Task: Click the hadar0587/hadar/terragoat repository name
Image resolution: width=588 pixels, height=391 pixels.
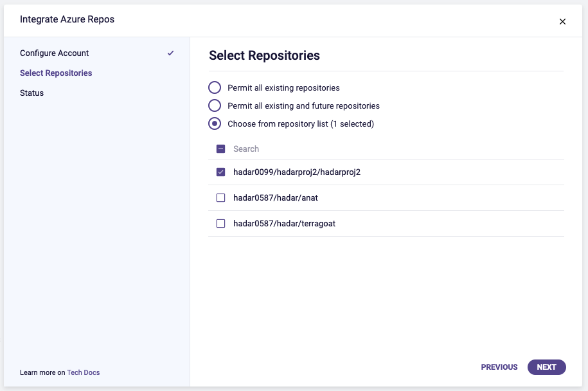Action: click(x=285, y=224)
